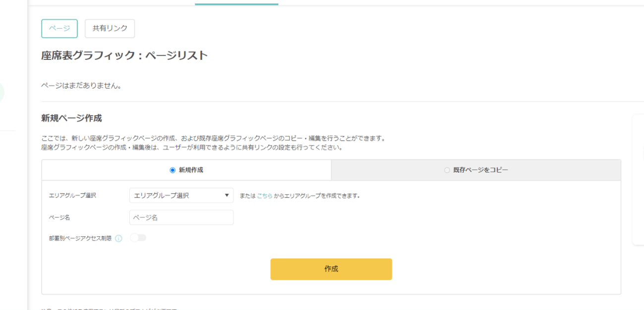
Task: Follow the こちら link to create area group
Action: (x=265, y=196)
